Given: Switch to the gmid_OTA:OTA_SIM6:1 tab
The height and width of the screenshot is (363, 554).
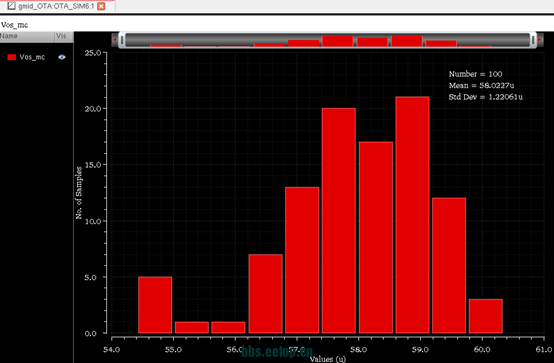Looking at the screenshot, I should pos(57,6).
